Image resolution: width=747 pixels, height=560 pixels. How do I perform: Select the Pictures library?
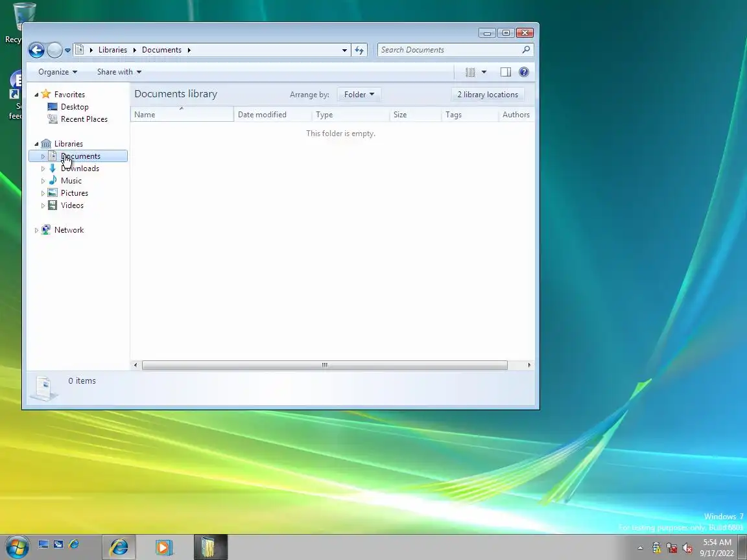click(x=75, y=193)
